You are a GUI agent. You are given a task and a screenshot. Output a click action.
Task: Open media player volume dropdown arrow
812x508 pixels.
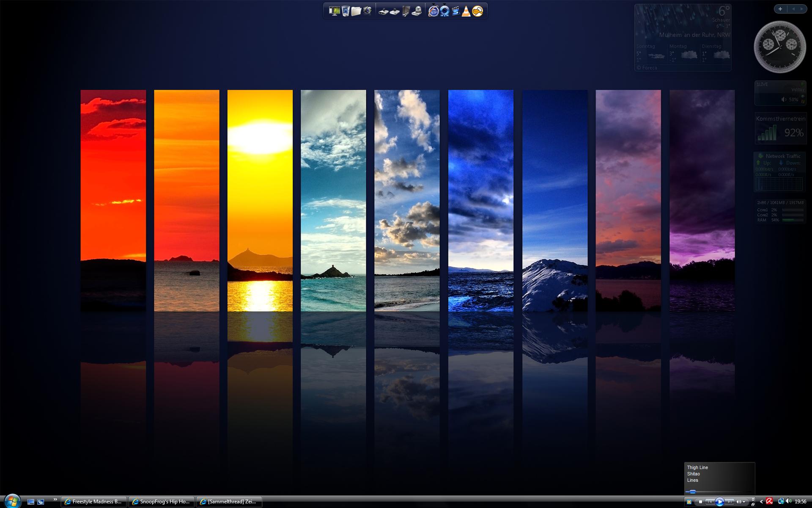click(x=744, y=502)
